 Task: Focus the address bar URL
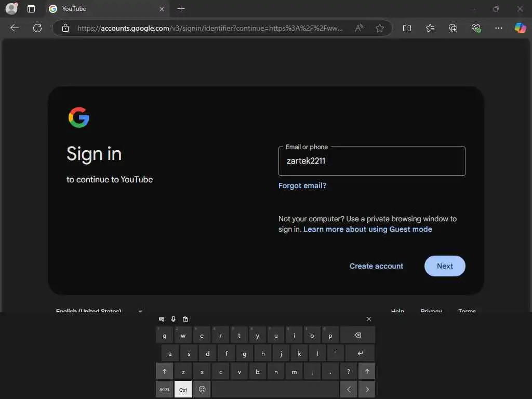click(210, 28)
